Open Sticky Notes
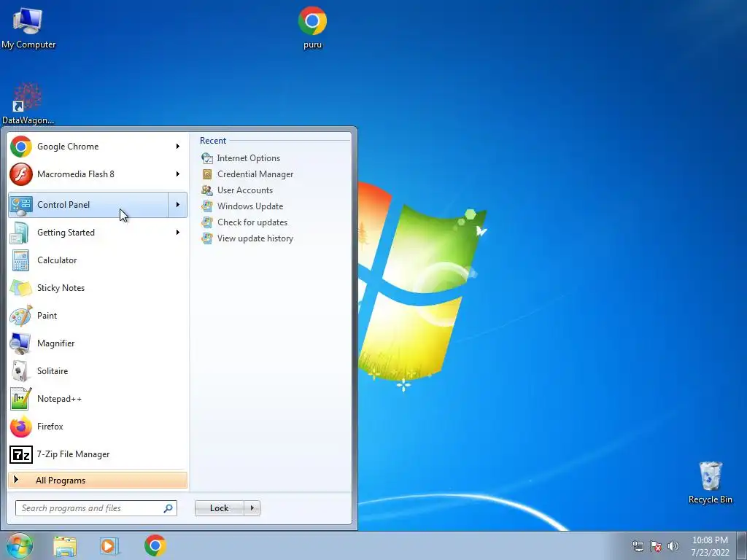 [x=98, y=287]
